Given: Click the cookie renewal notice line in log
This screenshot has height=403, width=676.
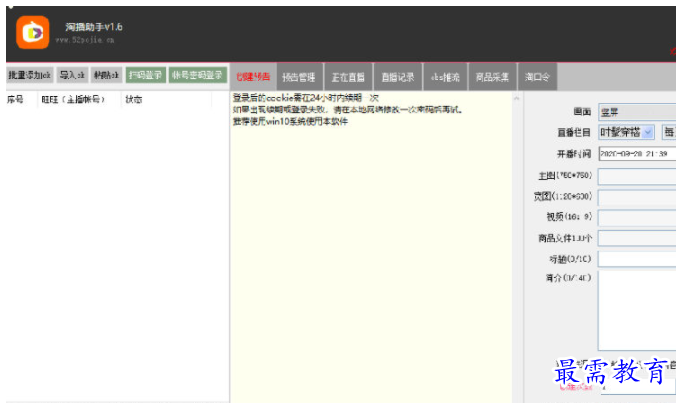Looking at the screenshot, I should 306,98.
